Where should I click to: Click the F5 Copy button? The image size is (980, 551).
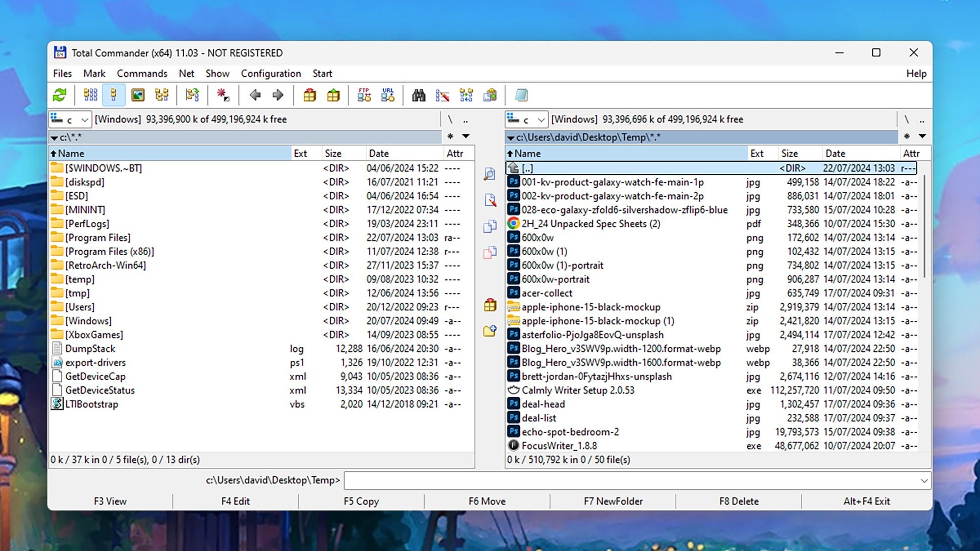pos(361,501)
